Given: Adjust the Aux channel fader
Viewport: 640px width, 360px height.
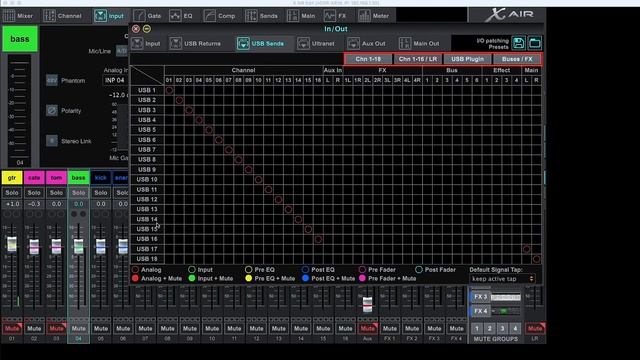Looking at the screenshot, I should tap(367, 304).
